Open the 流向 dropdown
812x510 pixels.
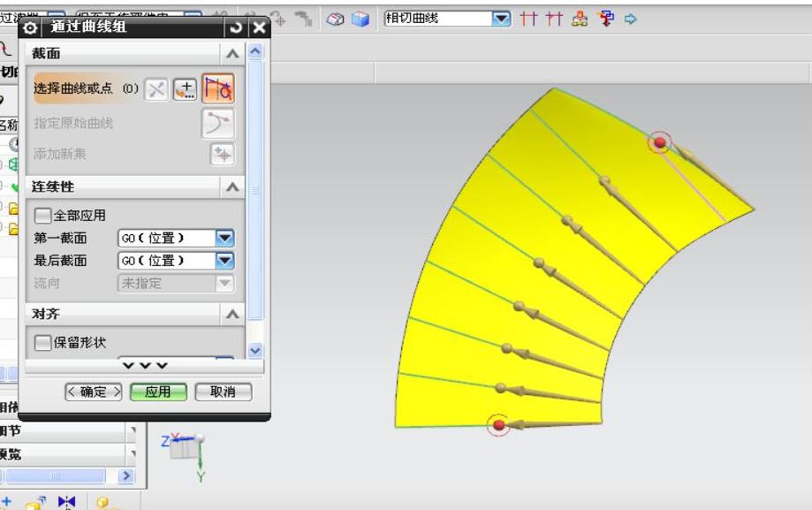[224, 284]
